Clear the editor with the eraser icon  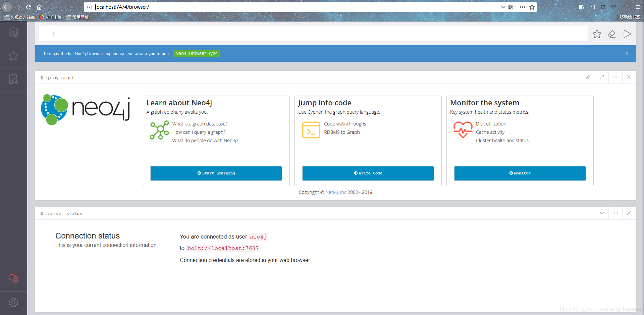tap(612, 34)
